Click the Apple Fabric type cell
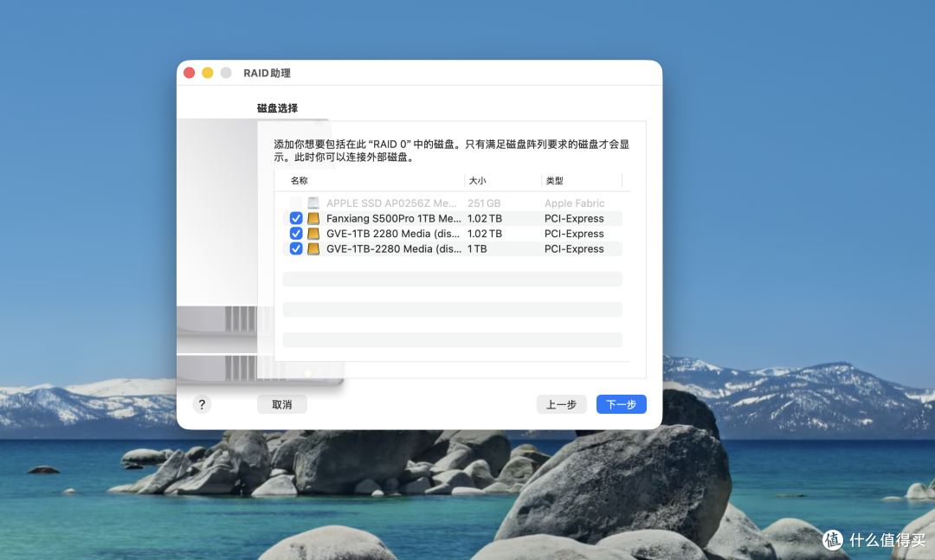Viewport: 935px width, 560px height. 574,203
